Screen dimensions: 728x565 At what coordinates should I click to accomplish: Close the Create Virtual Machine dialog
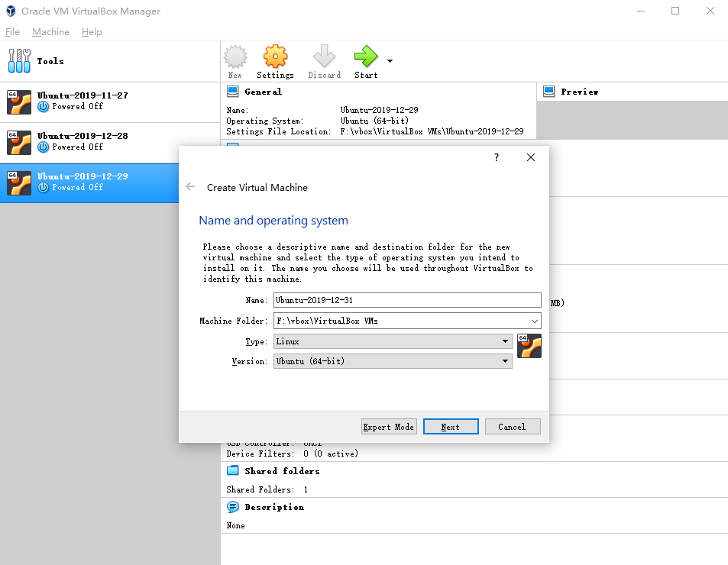tap(531, 157)
